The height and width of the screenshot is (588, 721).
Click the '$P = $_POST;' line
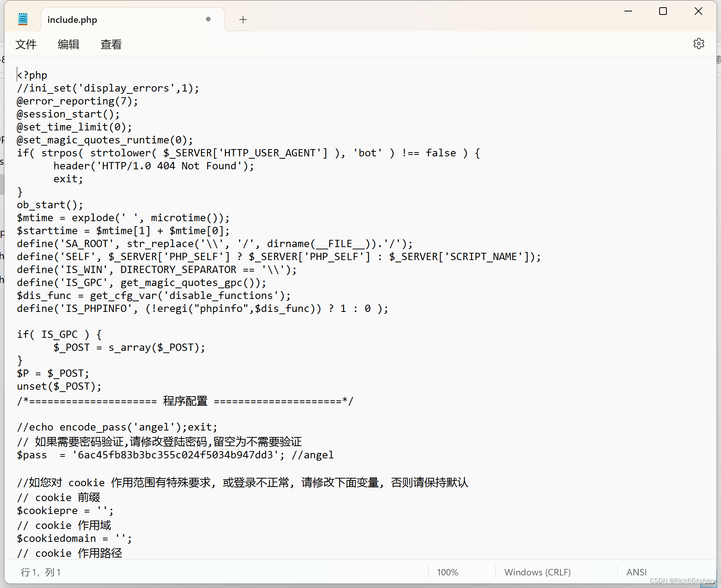(53, 373)
